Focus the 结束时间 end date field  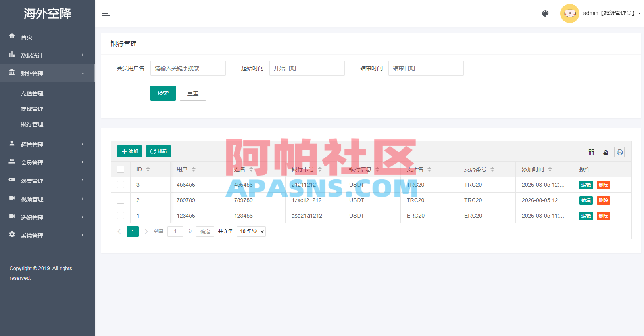(426, 68)
